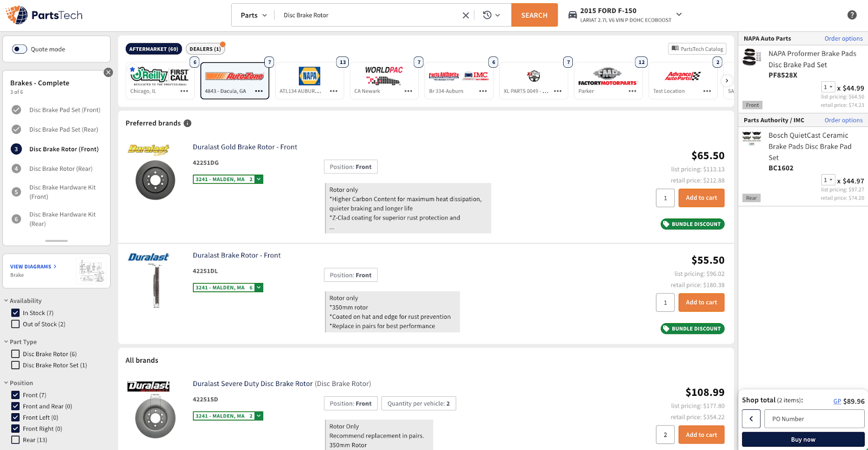Select Disc Brake Hardware Kit (Front) step
The image size is (868, 450).
[x=62, y=192]
